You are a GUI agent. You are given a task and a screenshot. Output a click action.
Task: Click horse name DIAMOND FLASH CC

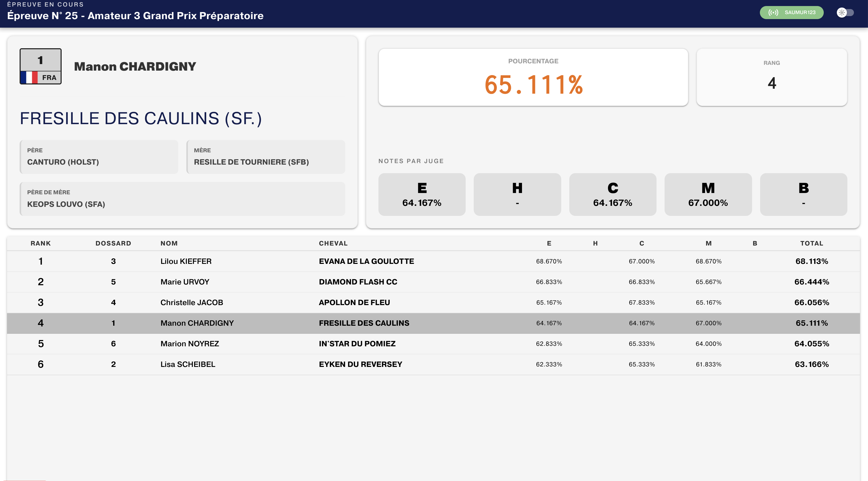(x=358, y=282)
